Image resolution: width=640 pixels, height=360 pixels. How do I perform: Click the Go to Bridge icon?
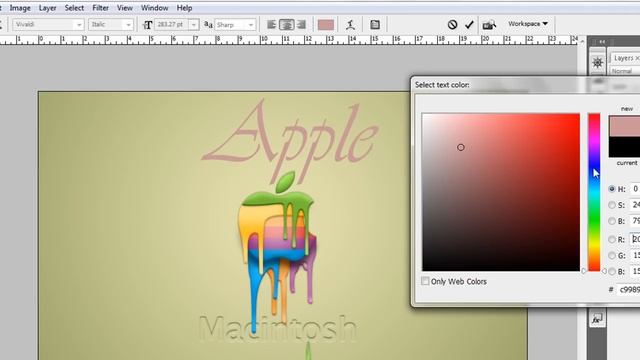point(489,24)
